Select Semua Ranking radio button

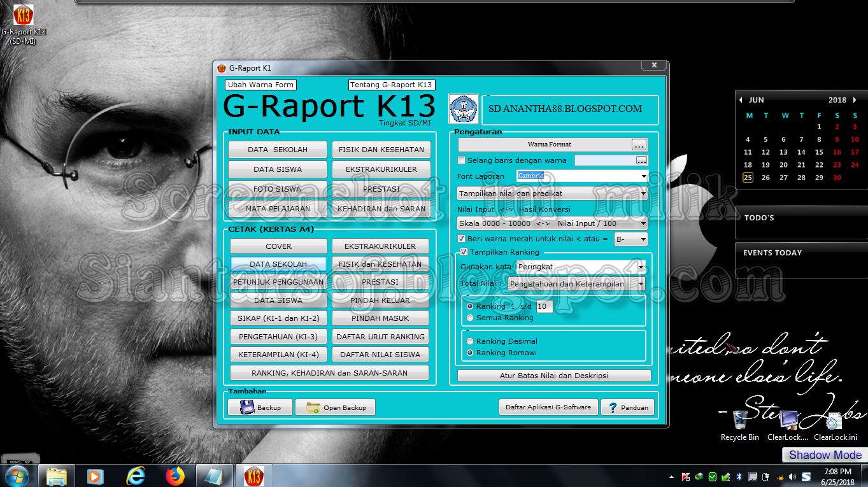point(470,318)
